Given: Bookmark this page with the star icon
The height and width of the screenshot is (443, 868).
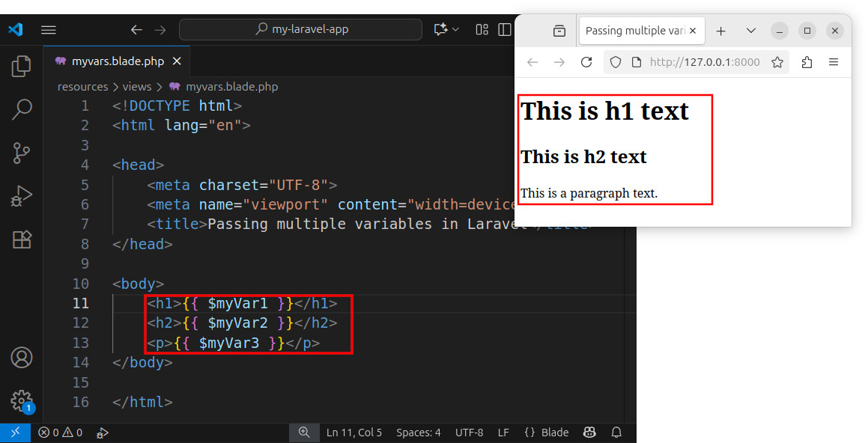Looking at the screenshot, I should (x=777, y=62).
